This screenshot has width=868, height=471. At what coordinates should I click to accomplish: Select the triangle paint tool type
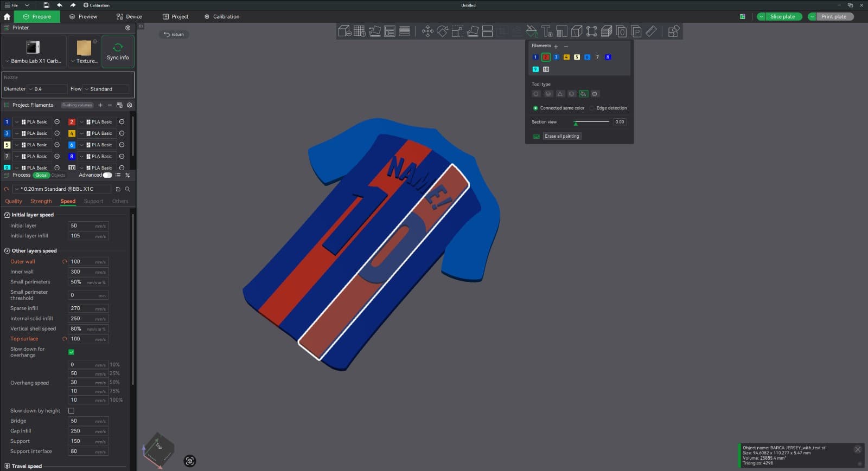pyautogui.click(x=560, y=94)
